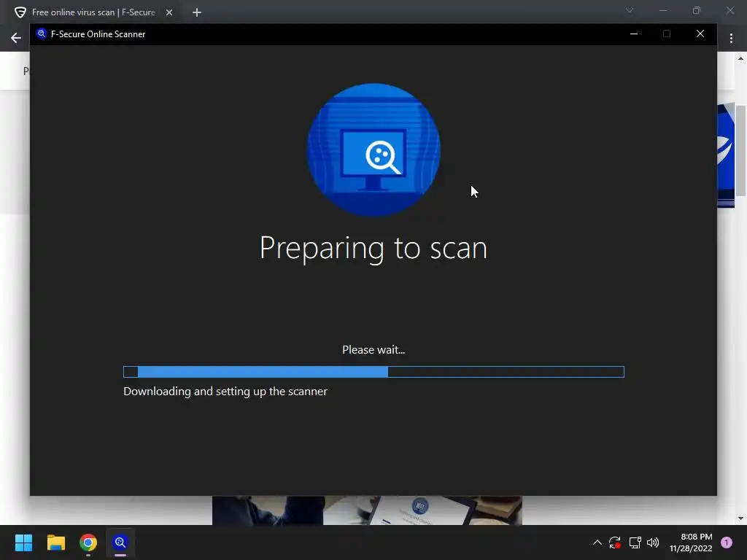Image resolution: width=747 pixels, height=560 pixels.
Task: Open a new browser tab
Action: click(x=197, y=12)
